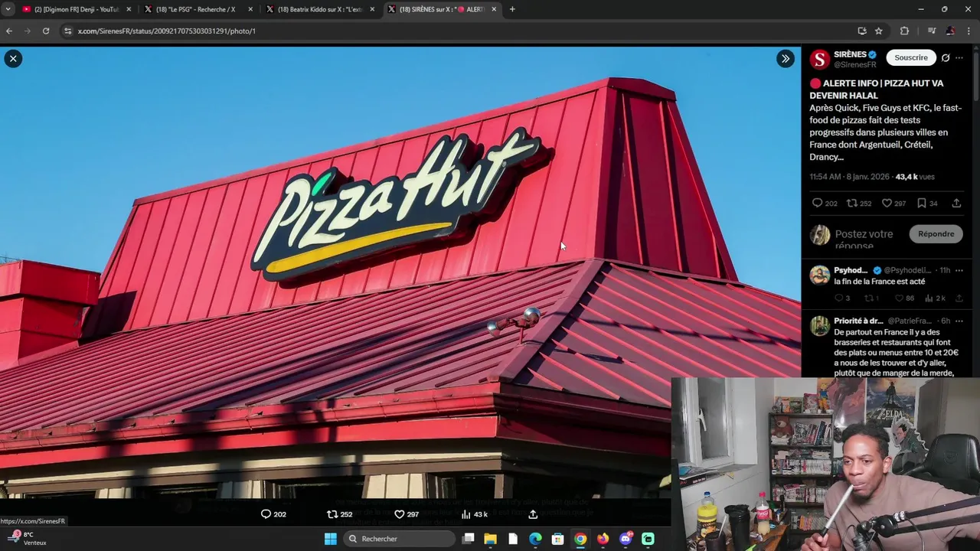Click the Répondre button

[x=936, y=234]
